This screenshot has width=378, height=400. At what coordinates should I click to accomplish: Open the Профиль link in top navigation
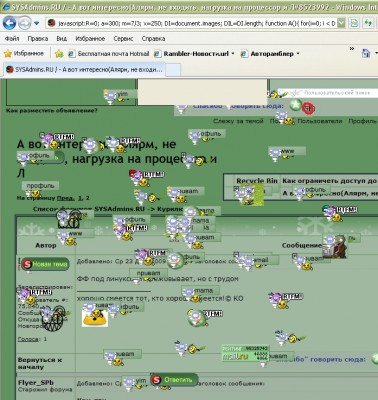[363, 121]
